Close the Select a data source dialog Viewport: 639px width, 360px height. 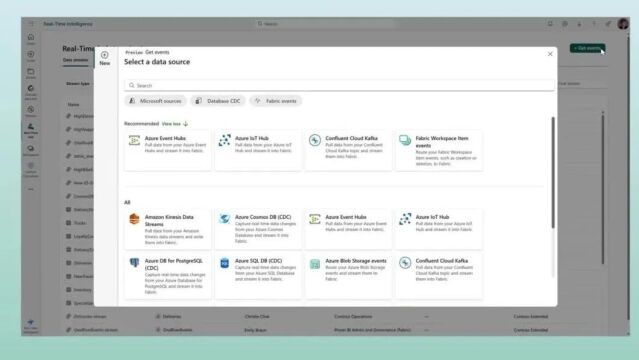pyautogui.click(x=550, y=54)
